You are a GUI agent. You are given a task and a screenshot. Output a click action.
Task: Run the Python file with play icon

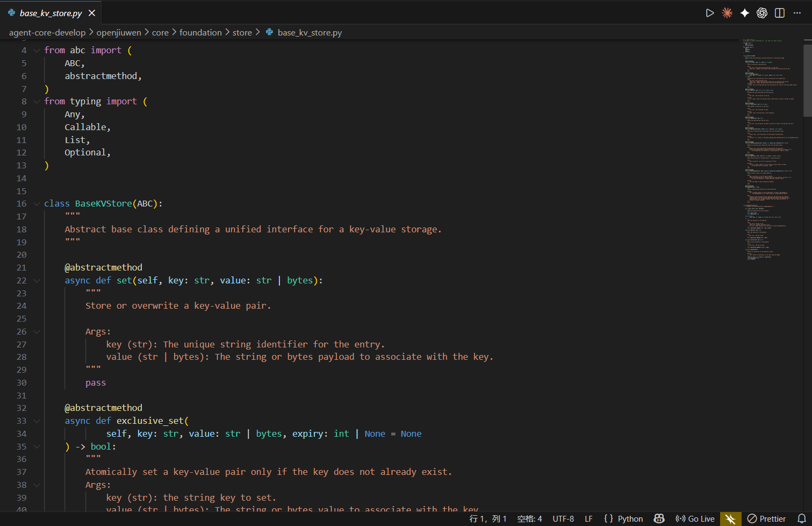coord(709,13)
